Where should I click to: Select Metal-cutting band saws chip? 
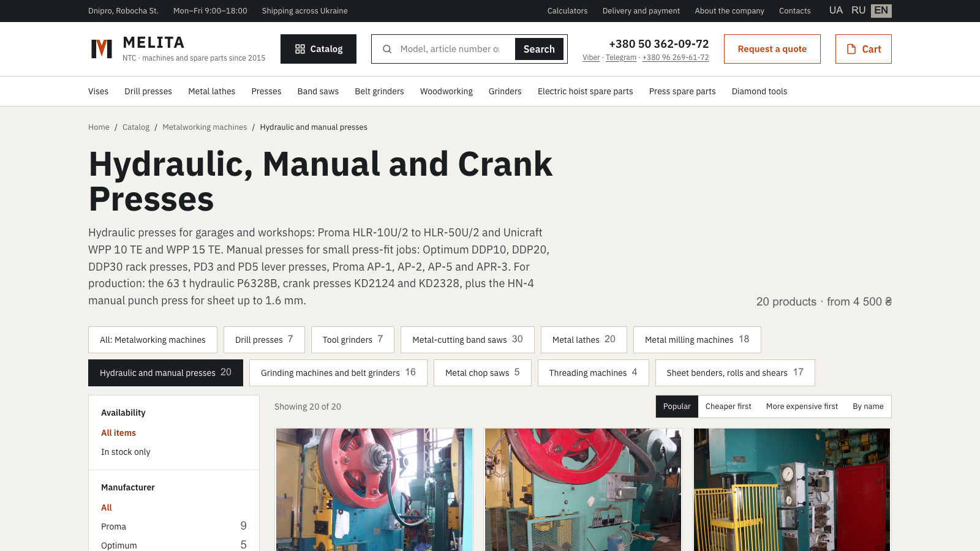click(x=467, y=340)
